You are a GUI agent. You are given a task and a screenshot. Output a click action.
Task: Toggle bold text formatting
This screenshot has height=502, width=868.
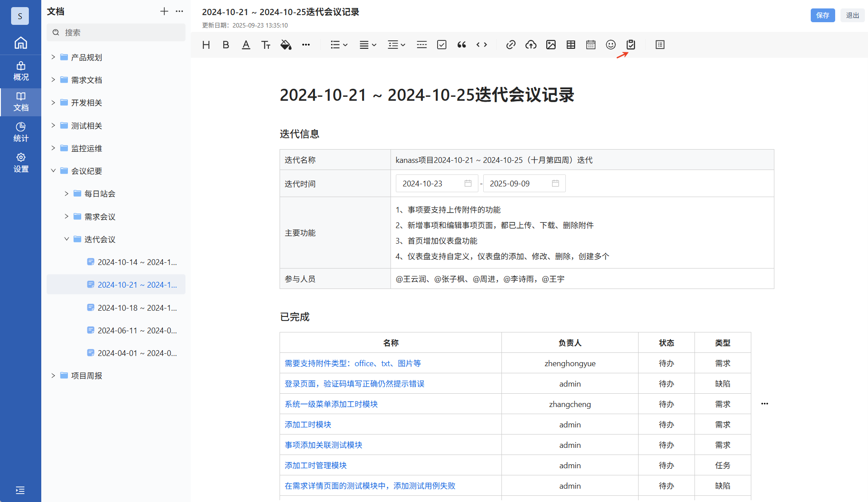click(x=226, y=45)
